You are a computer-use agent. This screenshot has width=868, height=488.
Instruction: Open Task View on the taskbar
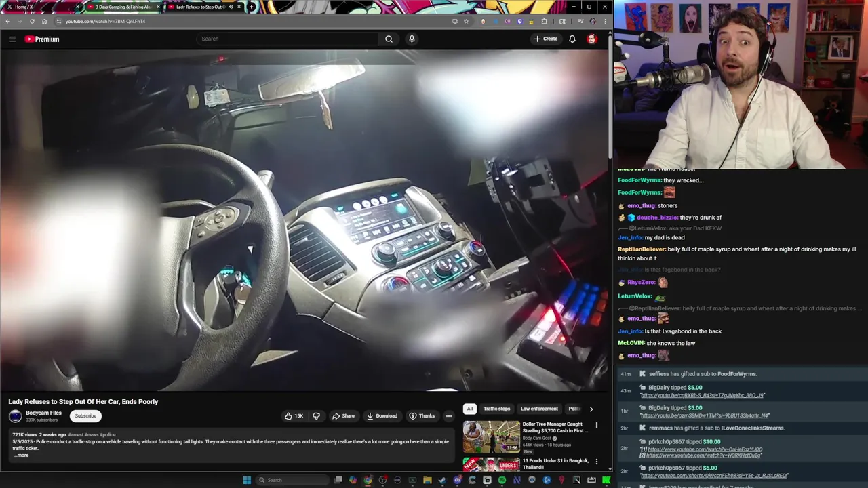(x=338, y=480)
